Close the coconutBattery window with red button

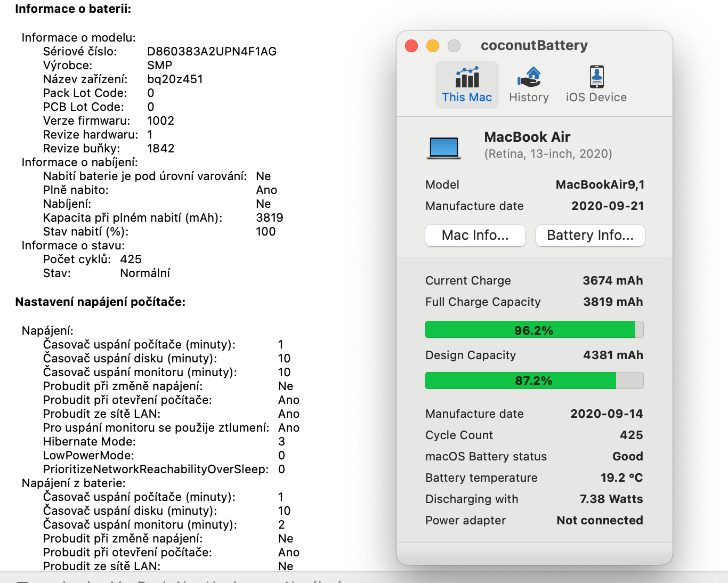point(411,46)
